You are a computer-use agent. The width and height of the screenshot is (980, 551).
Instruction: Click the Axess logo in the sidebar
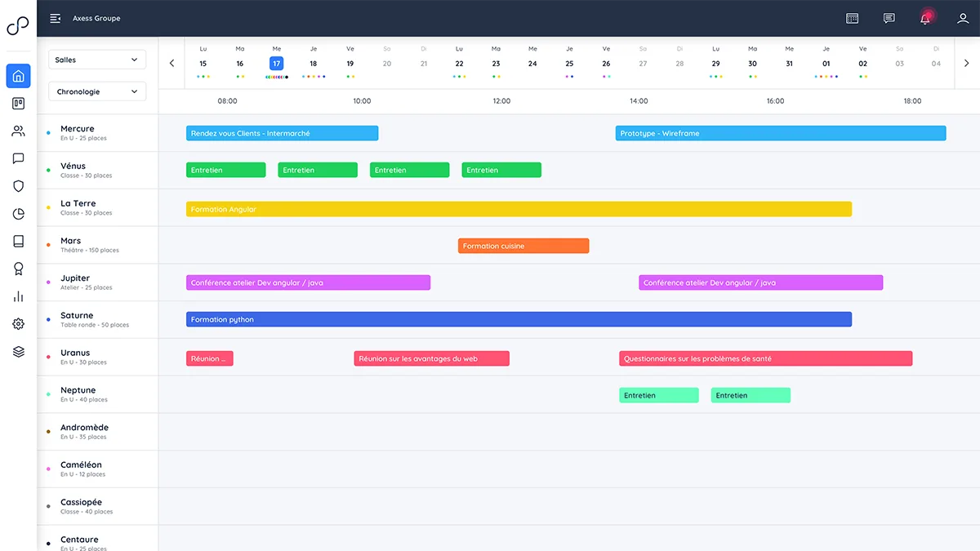(18, 27)
